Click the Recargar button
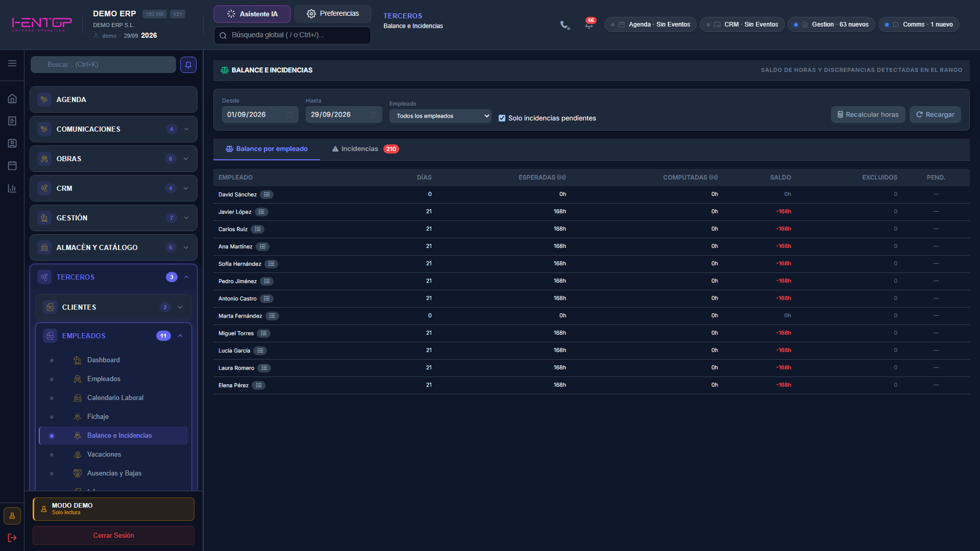 (935, 115)
